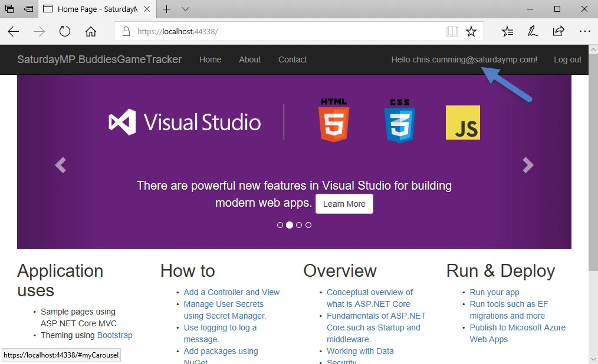Open Working with Data link
The width and height of the screenshot is (598, 364).
click(360, 351)
